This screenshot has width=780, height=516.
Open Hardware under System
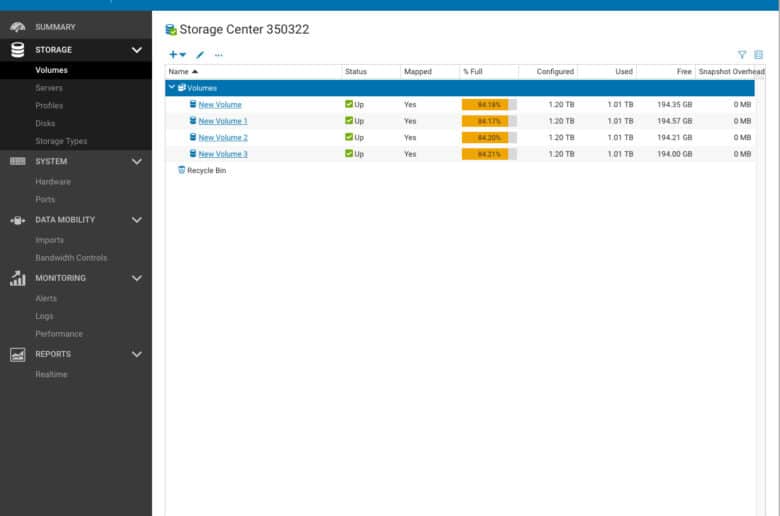coord(53,182)
